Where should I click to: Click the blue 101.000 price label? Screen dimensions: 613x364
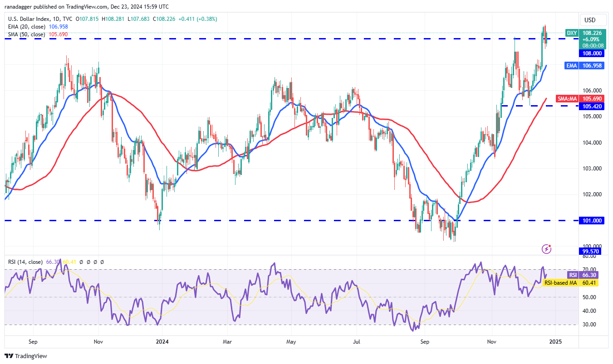tap(592, 221)
